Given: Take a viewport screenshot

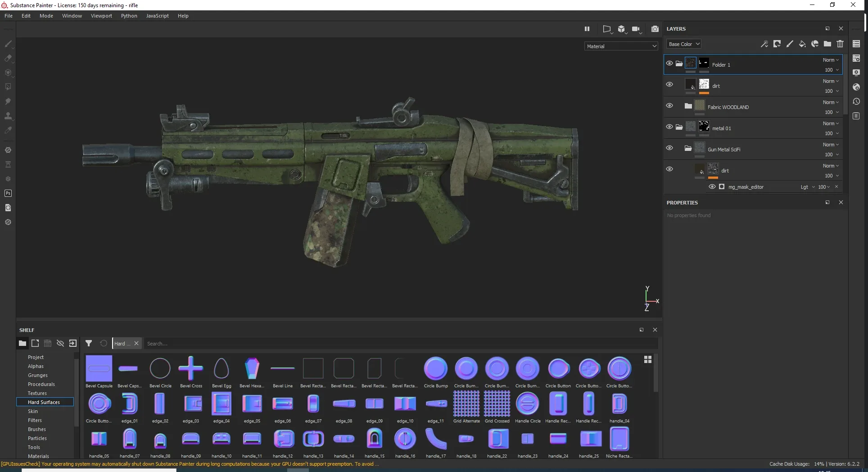Looking at the screenshot, I should coord(655,29).
